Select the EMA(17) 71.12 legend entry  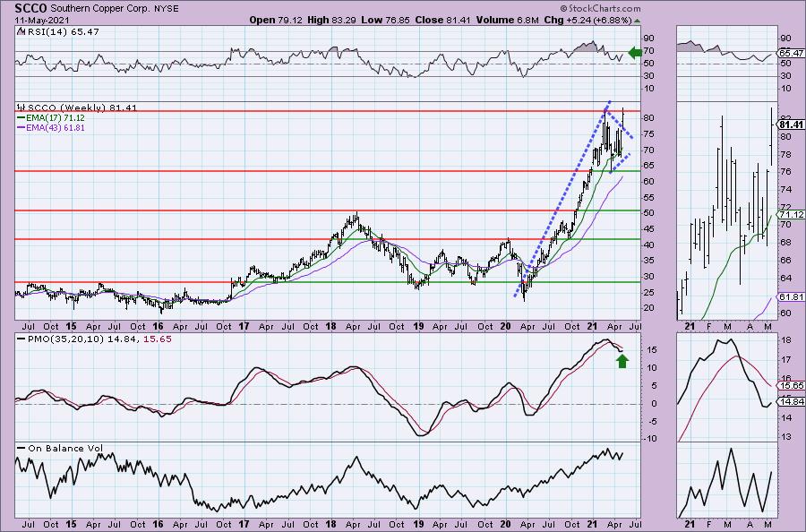point(51,117)
